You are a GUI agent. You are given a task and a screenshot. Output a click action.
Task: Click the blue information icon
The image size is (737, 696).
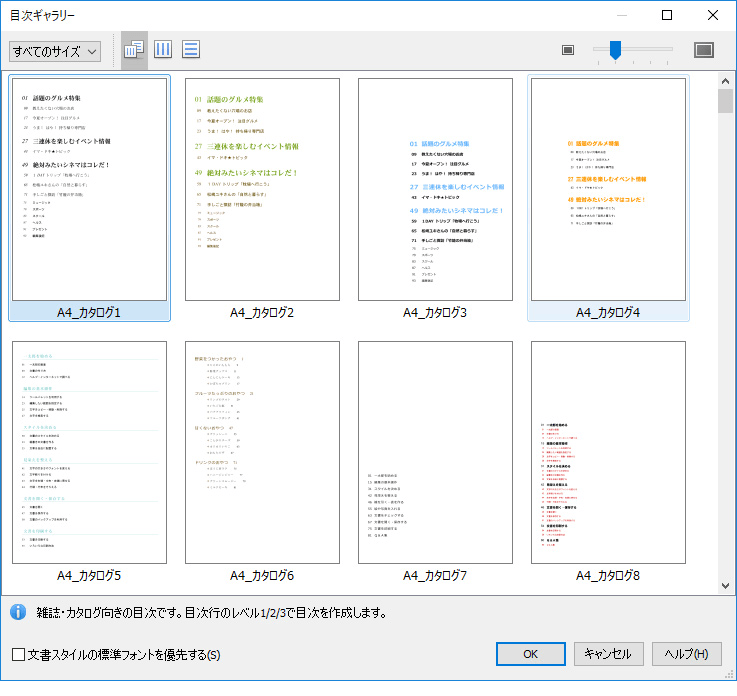pos(17,612)
